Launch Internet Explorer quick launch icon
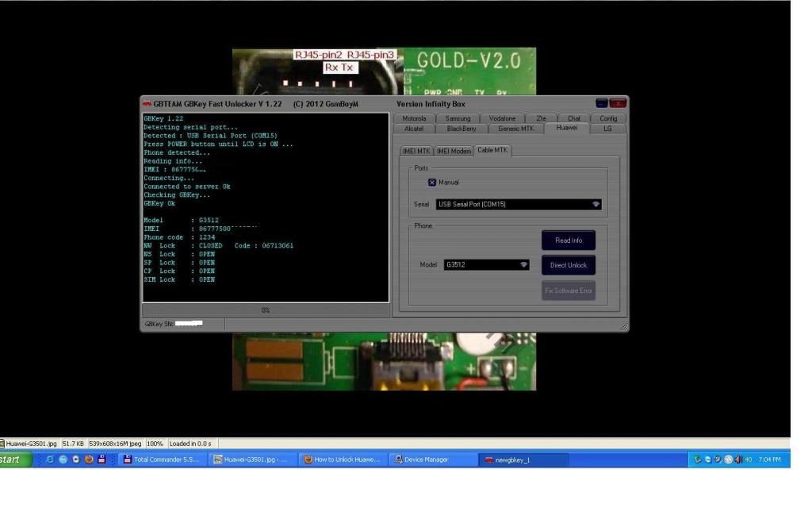Viewport: 812px width, 508px height. point(50,460)
